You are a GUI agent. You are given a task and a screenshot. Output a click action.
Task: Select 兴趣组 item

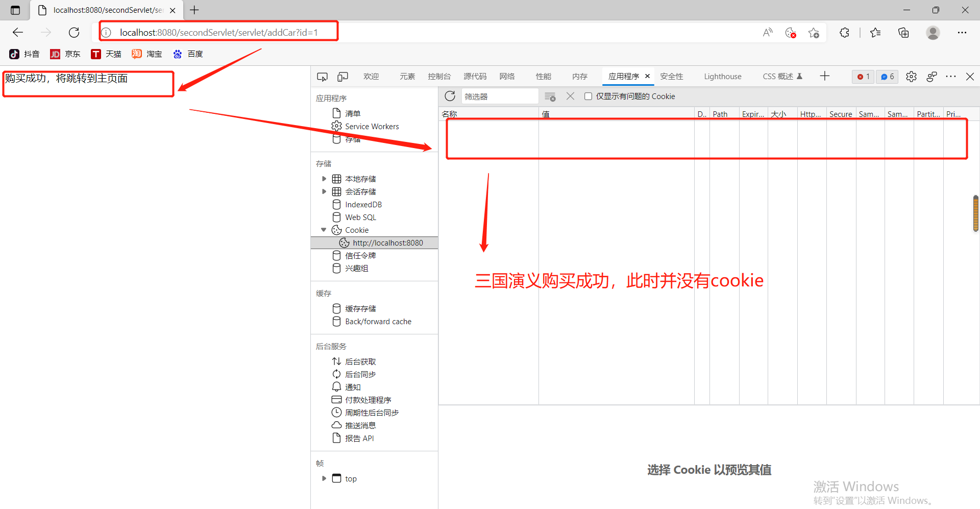coord(356,268)
